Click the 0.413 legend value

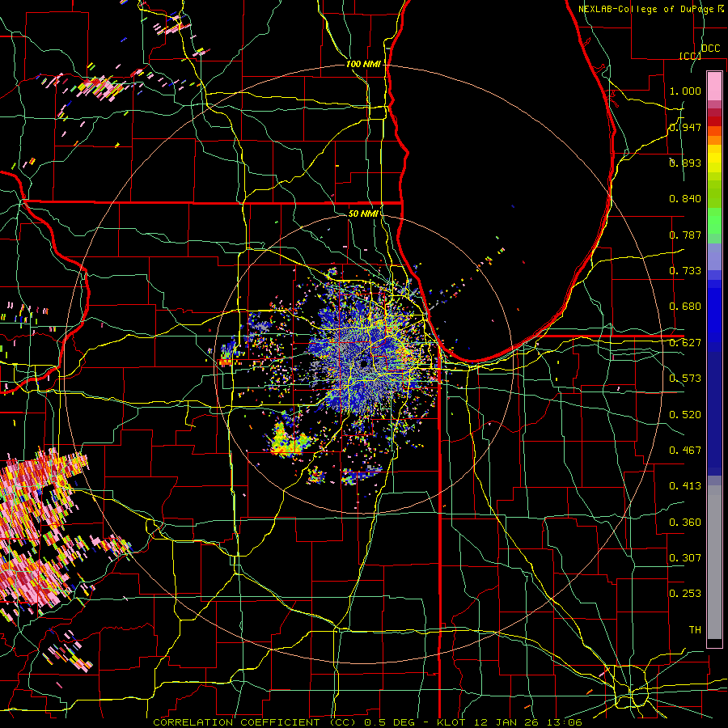[685, 486]
